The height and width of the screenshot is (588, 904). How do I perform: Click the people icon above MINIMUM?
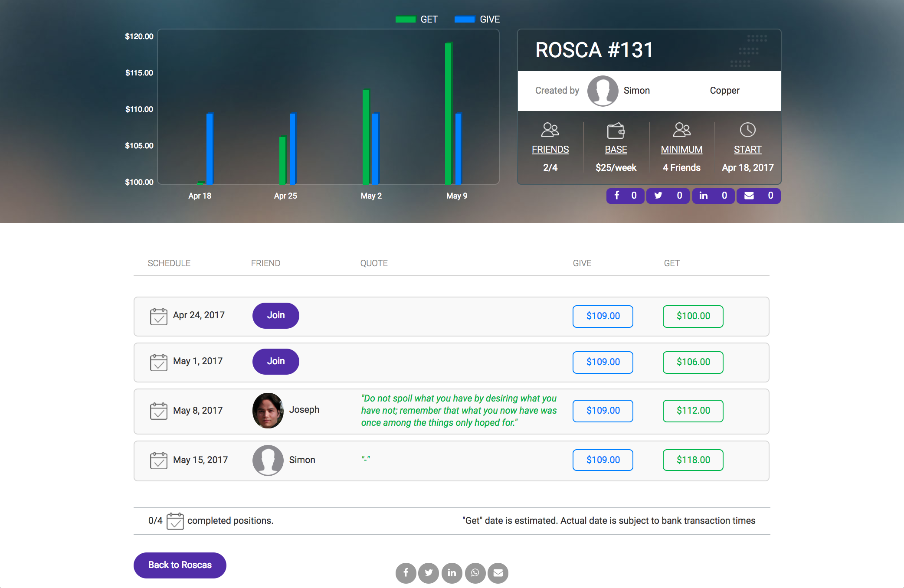tap(681, 130)
